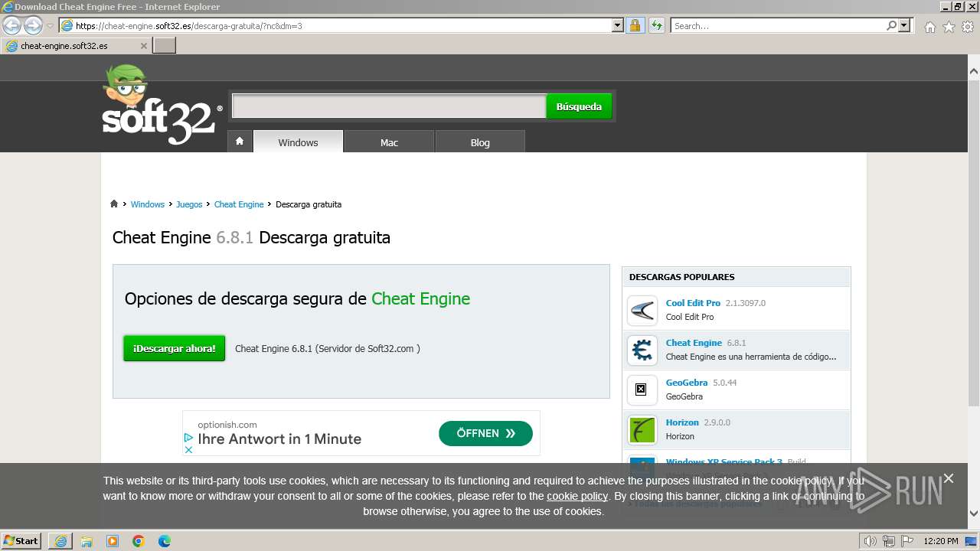
Task: Click the Internet Explorer taskbar icon
Action: (60, 540)
